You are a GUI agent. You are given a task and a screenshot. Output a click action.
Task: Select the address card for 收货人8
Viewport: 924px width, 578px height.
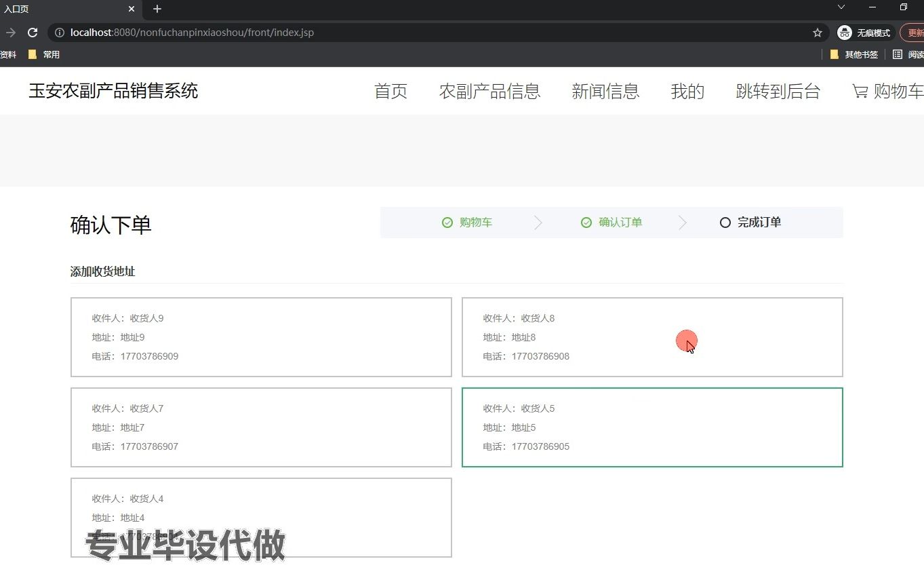pos(652,337)
